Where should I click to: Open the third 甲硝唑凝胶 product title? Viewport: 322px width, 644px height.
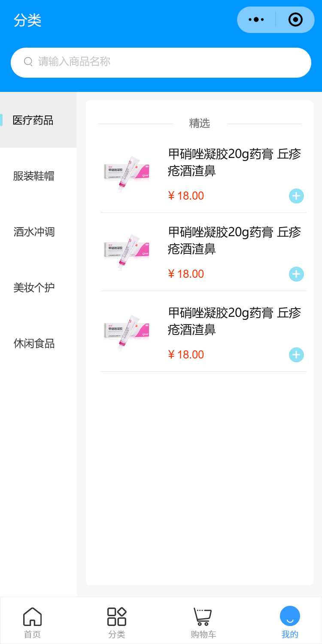[234, 321]
